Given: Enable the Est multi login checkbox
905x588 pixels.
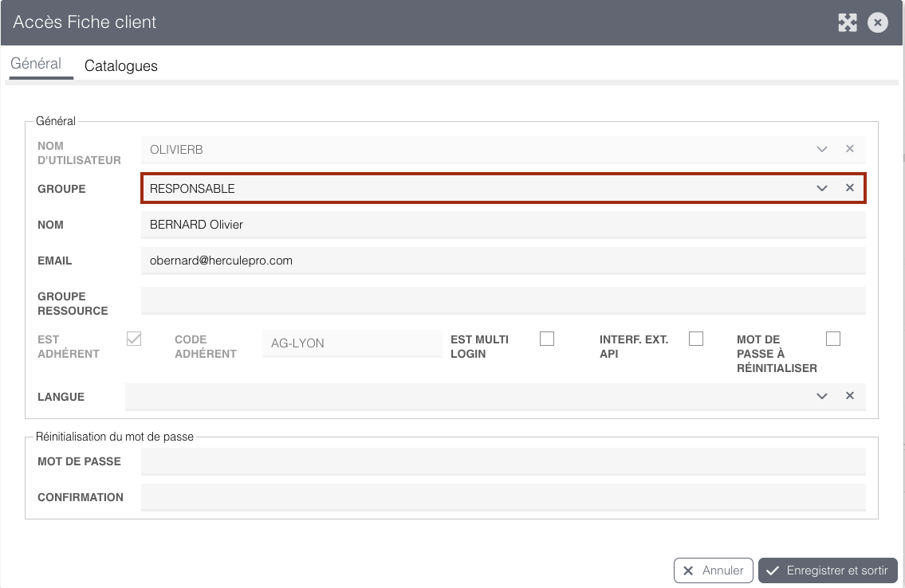Looking at the screenshot, I should [546, 339].
